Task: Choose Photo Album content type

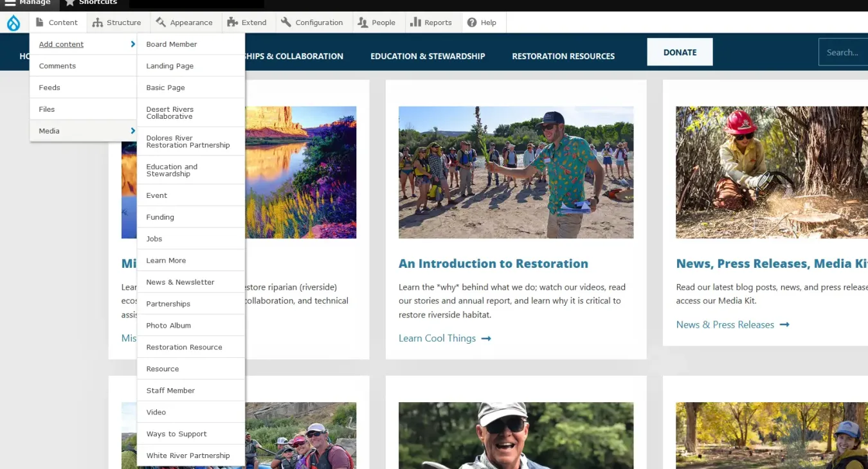Action: click(191, 326)
